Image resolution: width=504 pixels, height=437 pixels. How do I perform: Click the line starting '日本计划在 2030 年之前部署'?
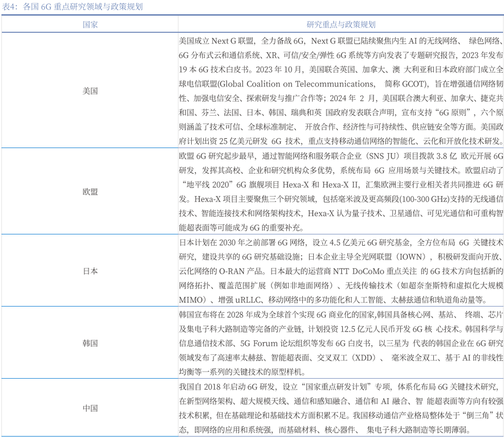[x=341, y=242]
